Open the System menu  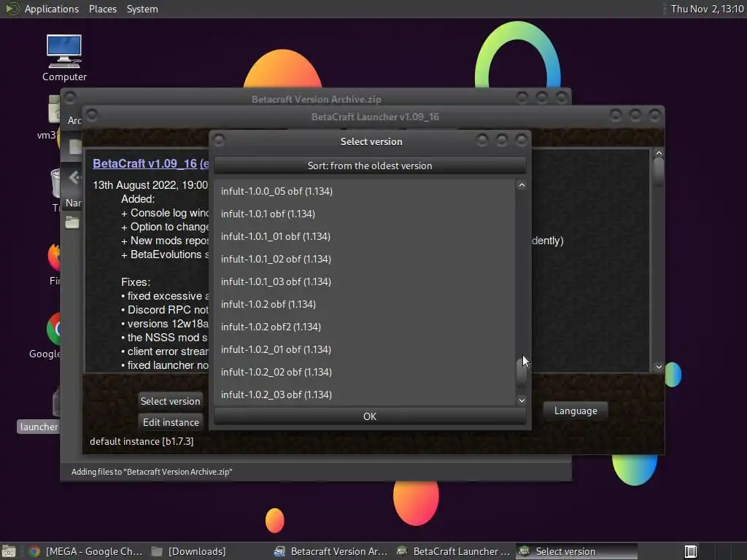click(x=142, y=9)
